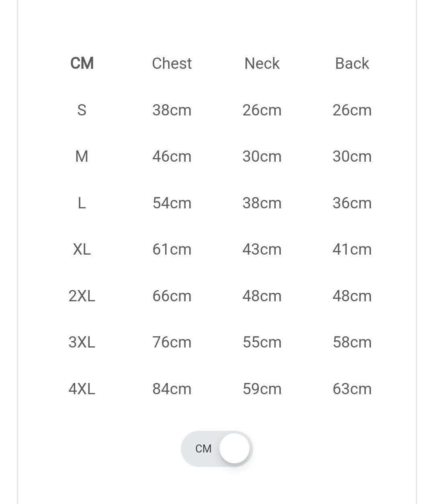Screen dimensions: 434x504
Task: Select the S size row label
Action: [82, 110]
